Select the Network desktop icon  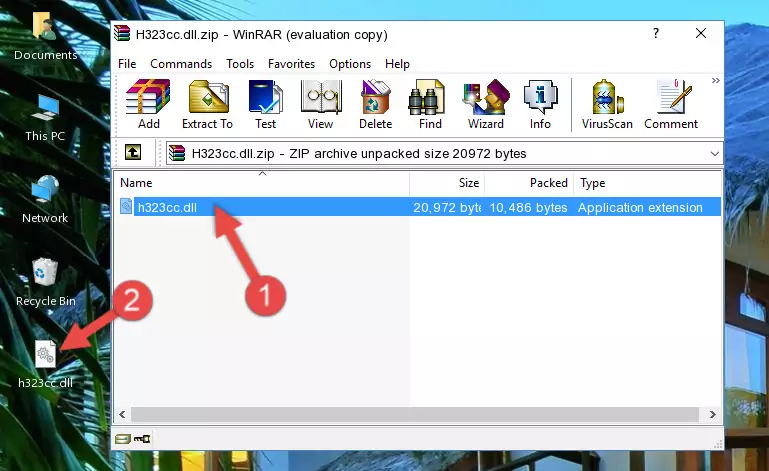(45, 200)
